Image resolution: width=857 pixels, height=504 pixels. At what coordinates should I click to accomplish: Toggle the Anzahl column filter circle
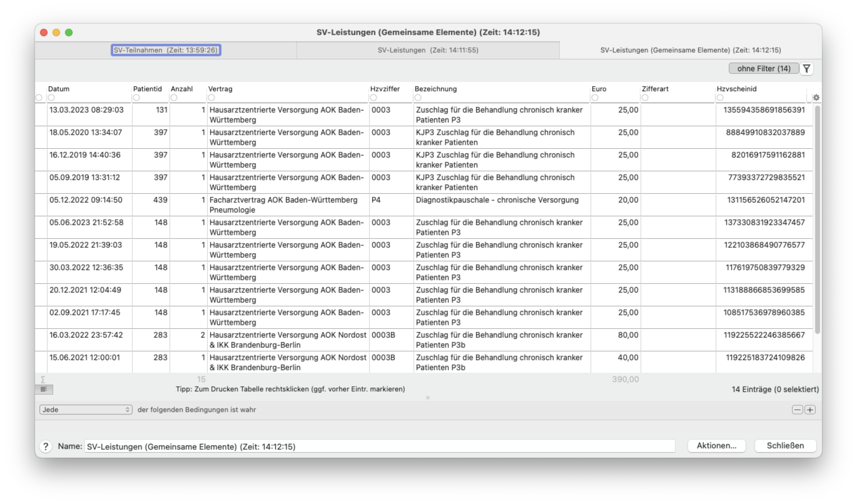pos(174,98)
